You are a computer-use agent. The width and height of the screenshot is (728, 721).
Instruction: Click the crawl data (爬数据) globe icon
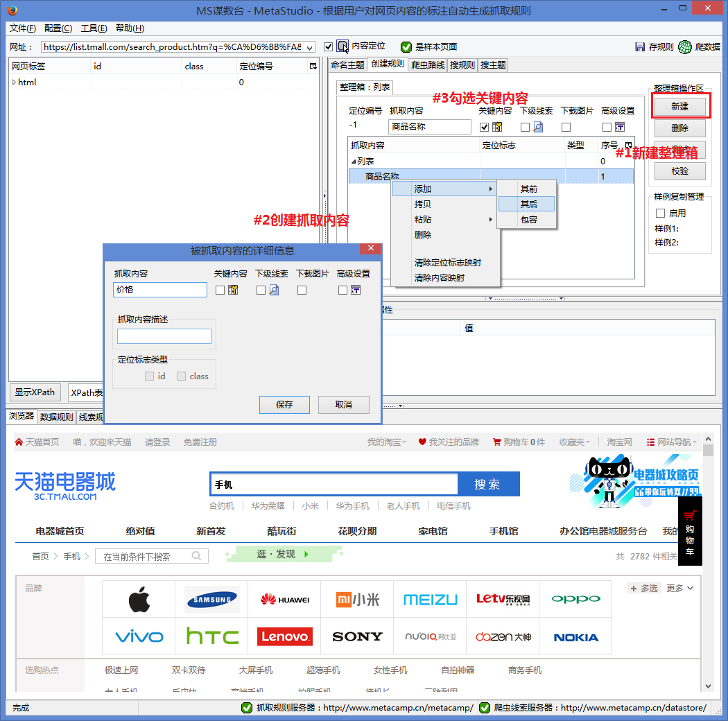pyautogui.click(x=685, y=47)
